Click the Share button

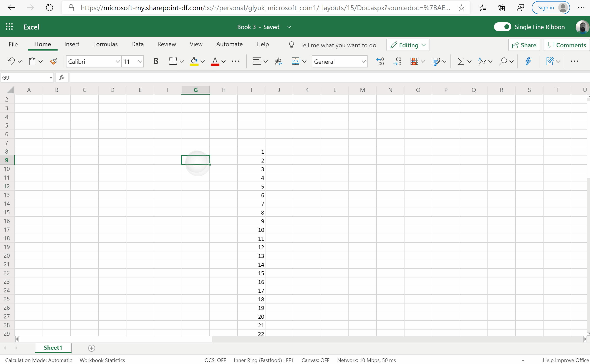point(524,45)
